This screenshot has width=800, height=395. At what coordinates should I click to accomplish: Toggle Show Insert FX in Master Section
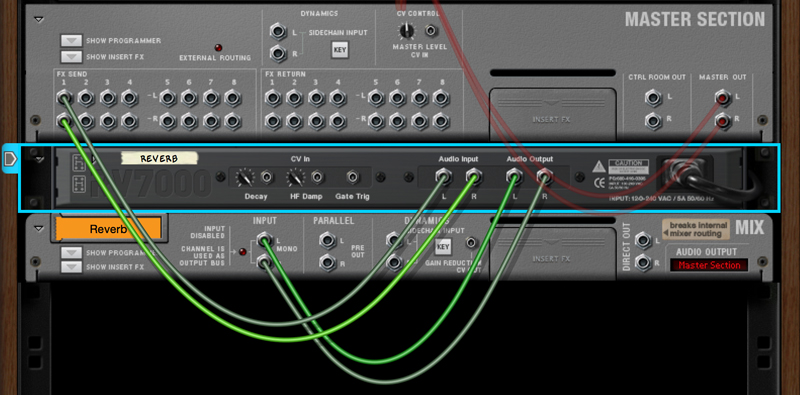[x=71, y=57]
